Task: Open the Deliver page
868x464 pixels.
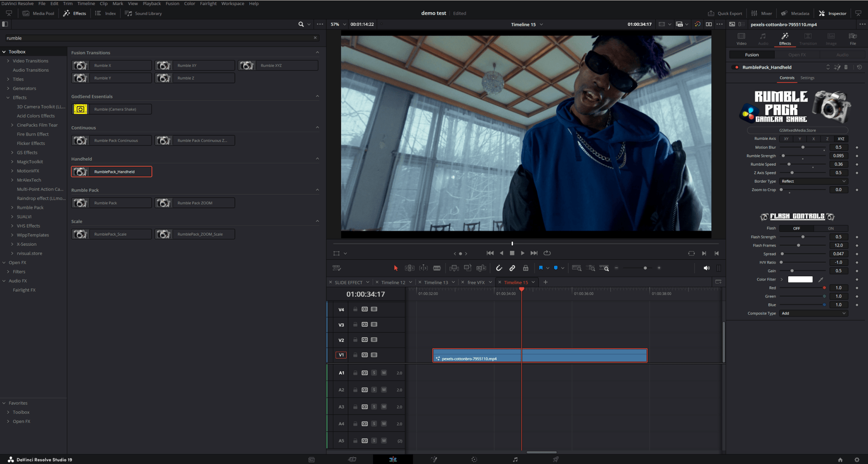Action: pyautogui.click(x=555, y=458)
